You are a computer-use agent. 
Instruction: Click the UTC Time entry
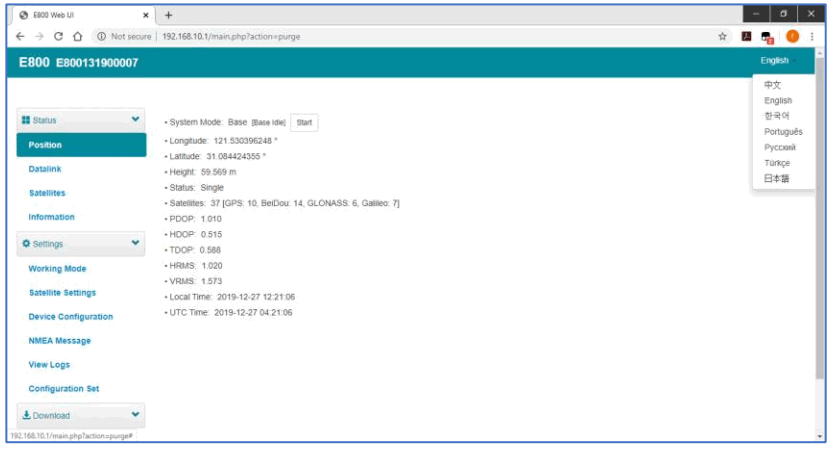click(228, 312)
